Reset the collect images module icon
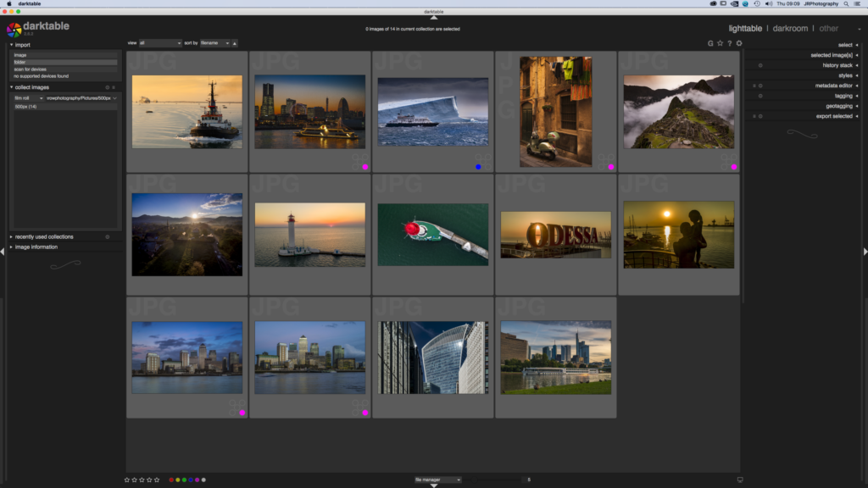The width and height of the screenshot is (868, 488). pyautogui.click(x=108, y=87)
